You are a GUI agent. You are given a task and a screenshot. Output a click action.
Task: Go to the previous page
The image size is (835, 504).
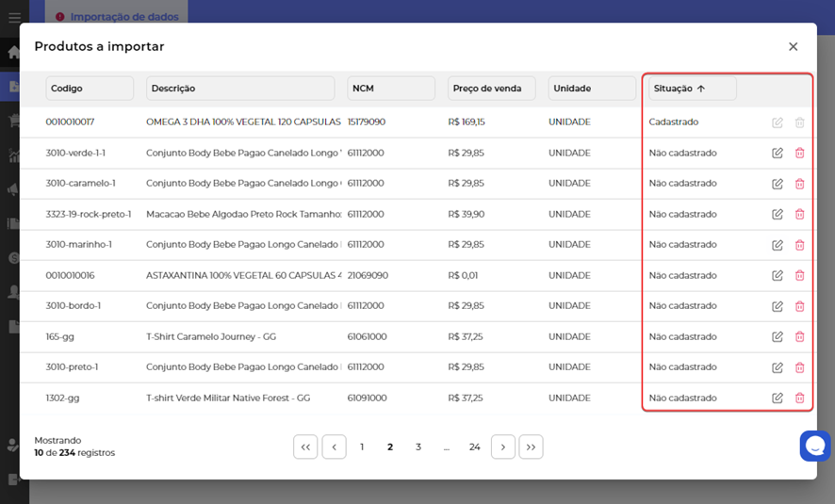(334, 447)
